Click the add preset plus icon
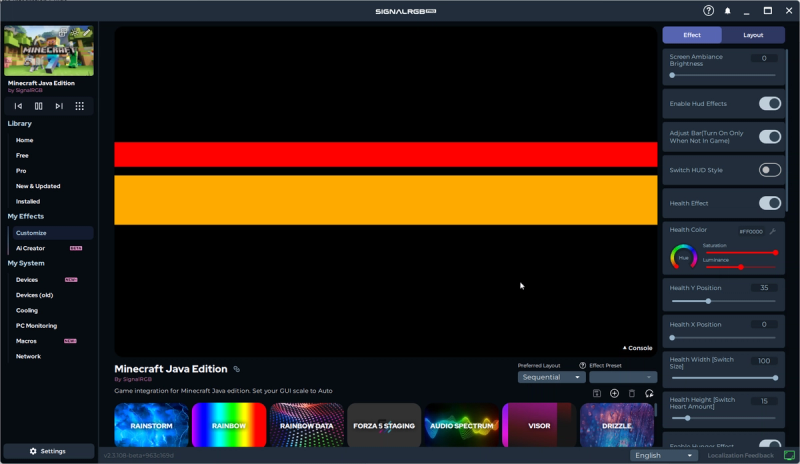 [614, 394]
